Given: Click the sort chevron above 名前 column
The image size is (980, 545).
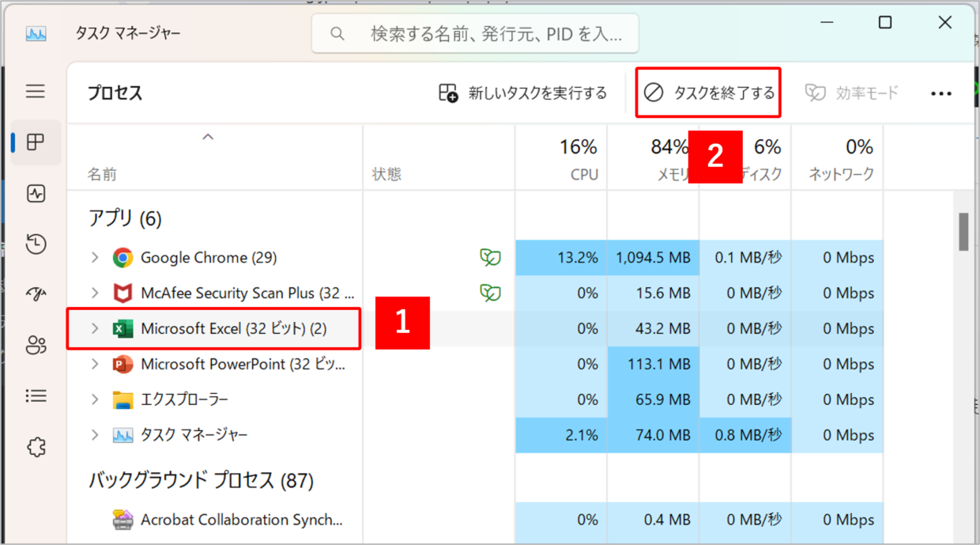Looking at the screenshot, I should (x=208, y=138).
